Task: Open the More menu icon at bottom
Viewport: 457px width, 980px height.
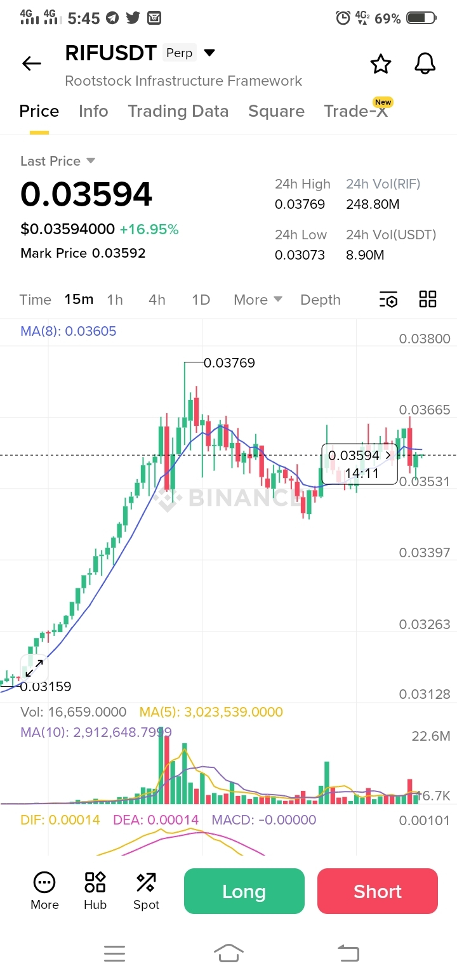Action: click(x=44, y=891)
